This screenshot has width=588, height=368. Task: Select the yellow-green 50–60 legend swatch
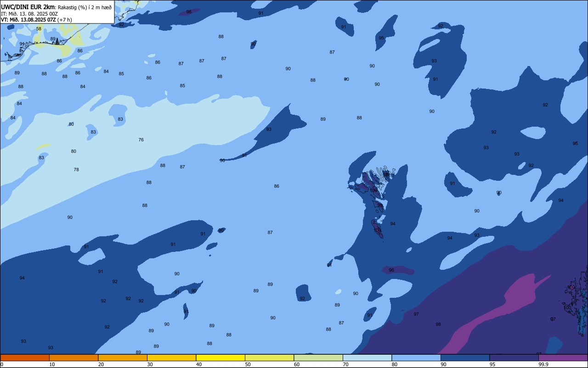(x=269, y=357)
